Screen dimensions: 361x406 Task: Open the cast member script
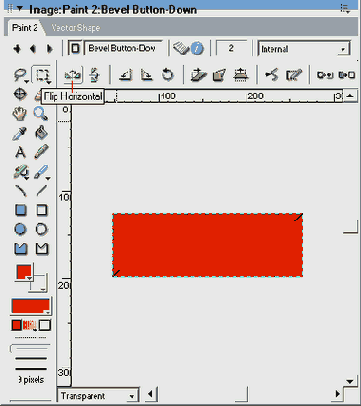coord(181,49)
